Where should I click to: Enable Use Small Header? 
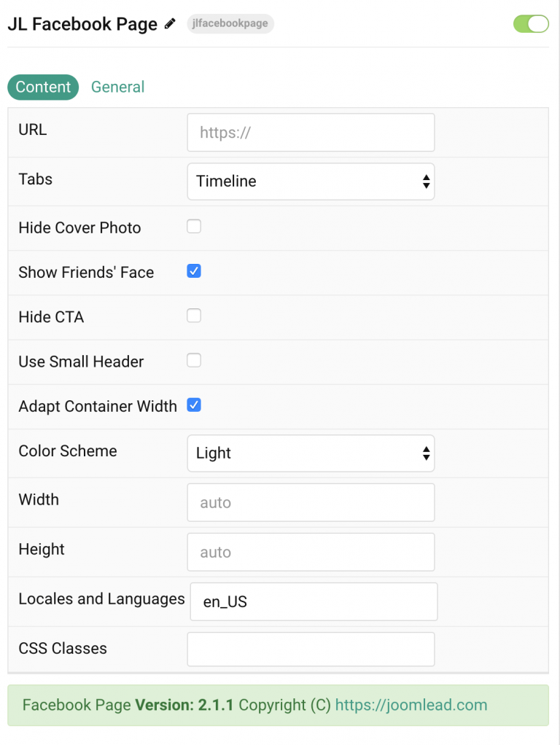193,360
